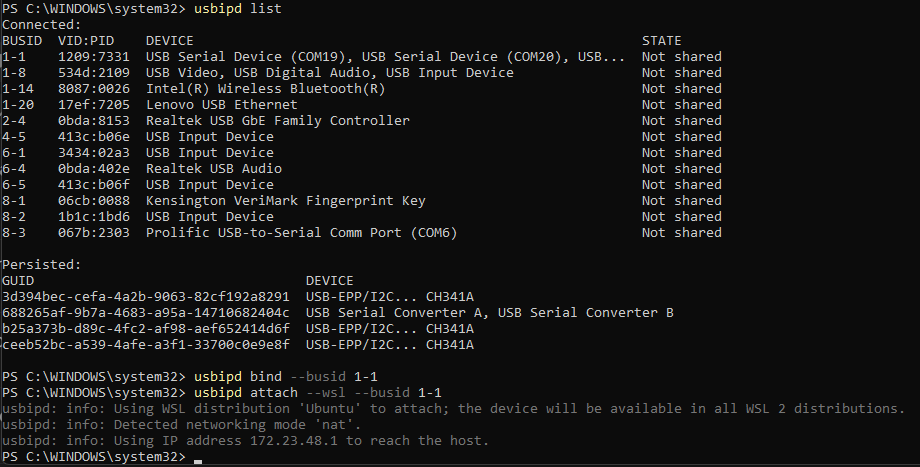Click 'Kensington VeriMark Fingerprint Key' entry
Viewport: 920px width, 467px height.
285,201
